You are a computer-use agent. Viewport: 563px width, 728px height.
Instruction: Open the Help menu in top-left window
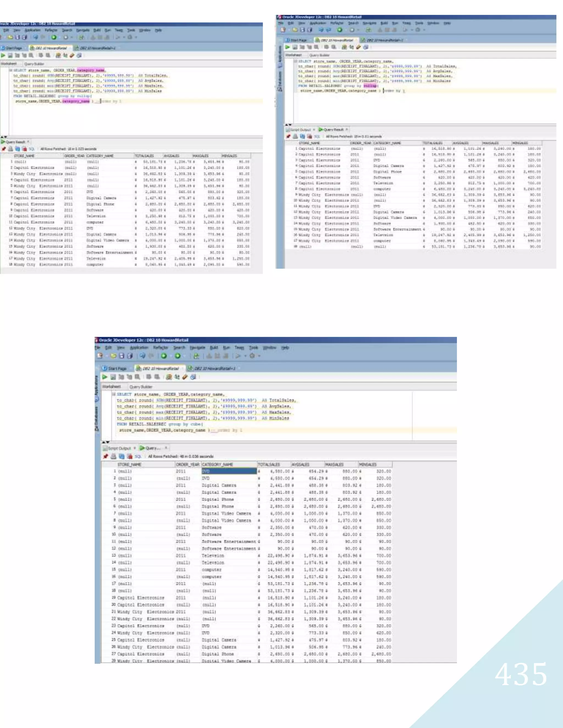pos(158,30)
